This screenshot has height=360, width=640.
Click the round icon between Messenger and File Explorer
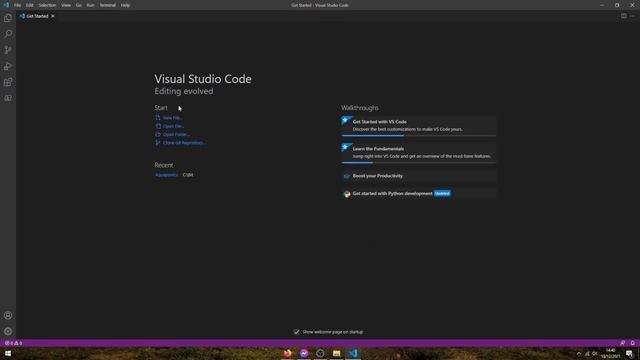pos(320,353)
